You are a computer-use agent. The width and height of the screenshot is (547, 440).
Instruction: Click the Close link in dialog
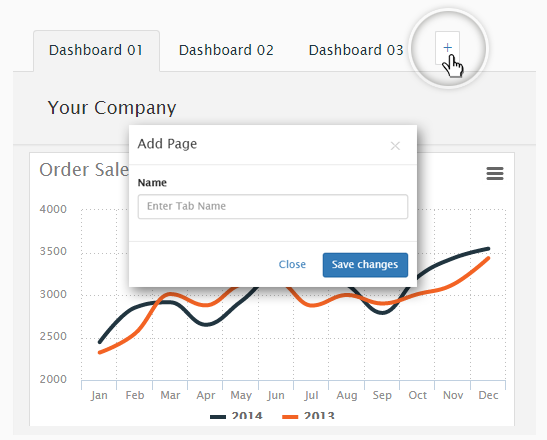click(x=292, y=264)
